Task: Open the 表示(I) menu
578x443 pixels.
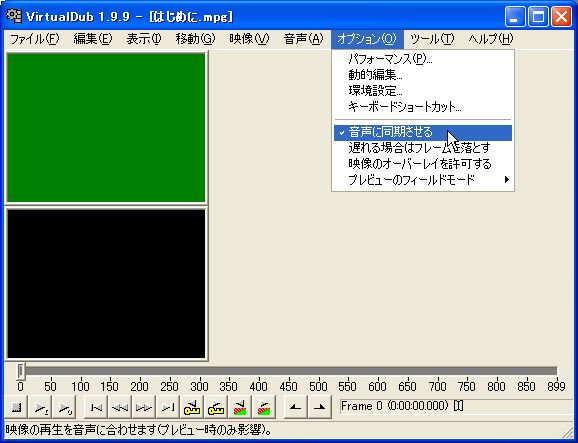Action: coord(143,39)
